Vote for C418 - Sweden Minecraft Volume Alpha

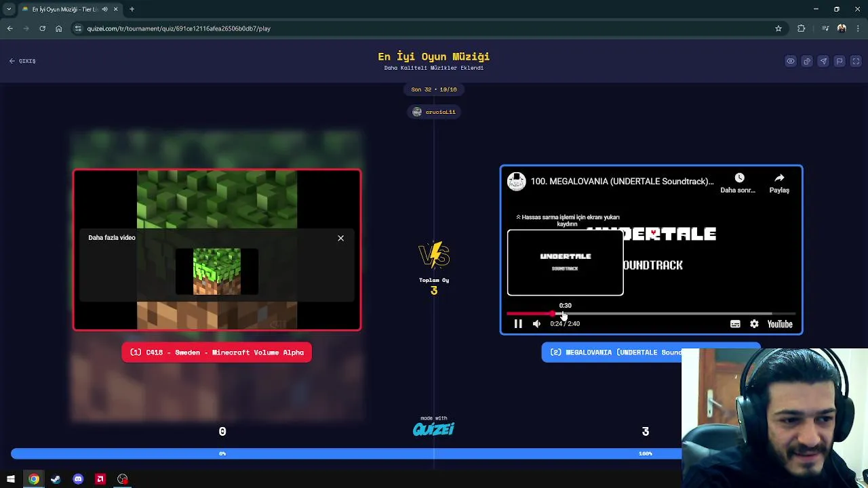pyautogui.click(x=217, y=352)
